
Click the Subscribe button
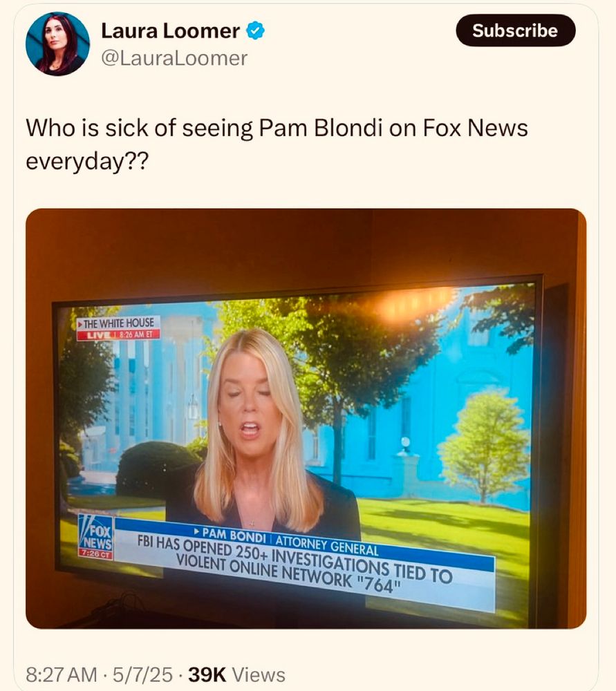coord(516,30)
